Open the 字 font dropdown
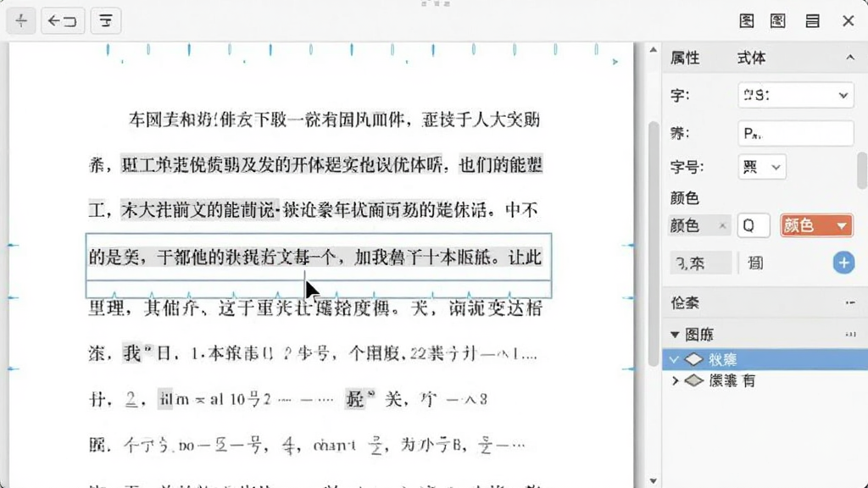The width and height of the screenshot is (868, 488). click(x=795, y=95)
